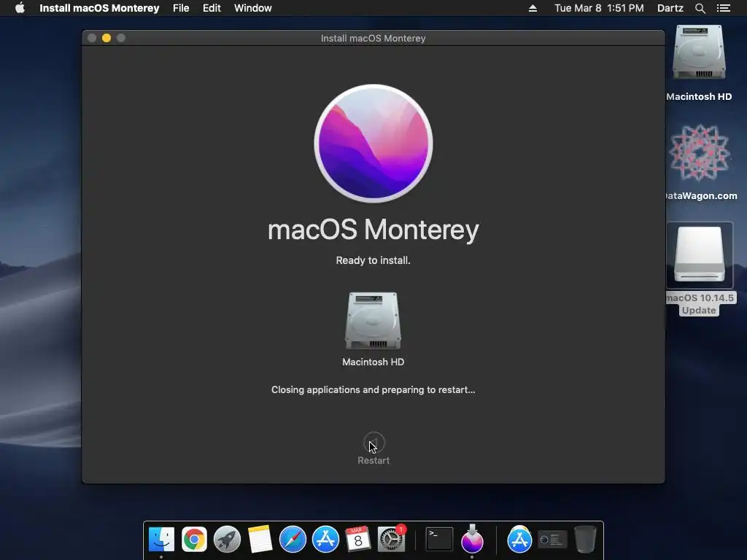Open App Store left of Calendar
This screenshot has width=747, height=560.
coord(325,539)
